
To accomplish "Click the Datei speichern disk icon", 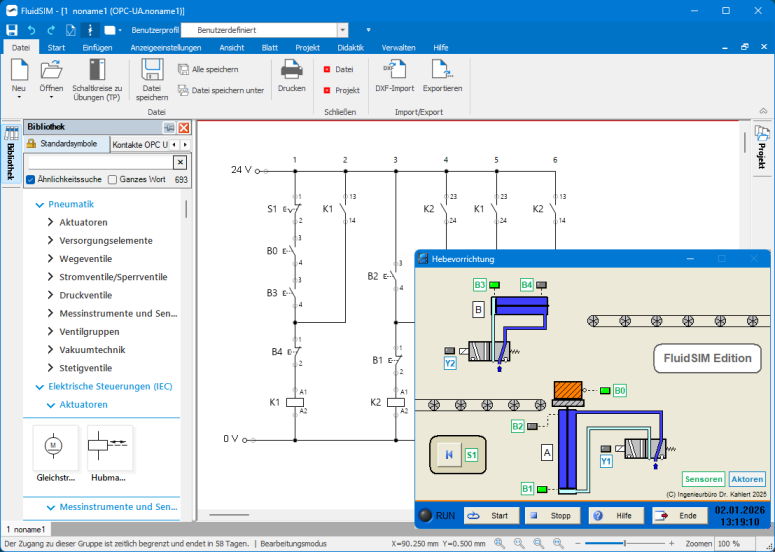I will 152,70.
